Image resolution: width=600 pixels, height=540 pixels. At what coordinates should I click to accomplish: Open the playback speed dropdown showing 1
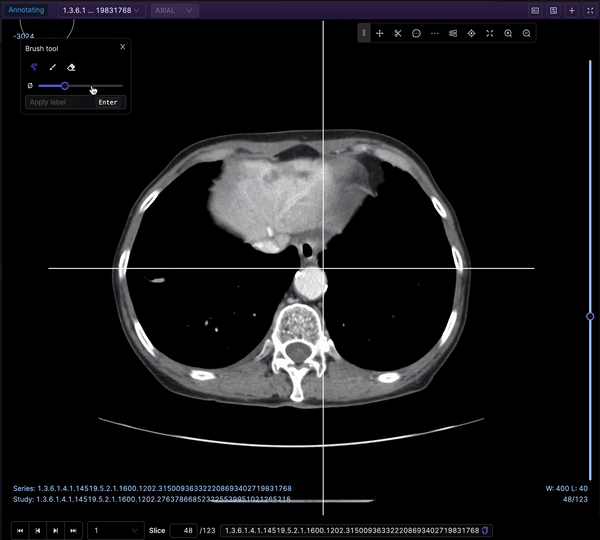(116, 530)
